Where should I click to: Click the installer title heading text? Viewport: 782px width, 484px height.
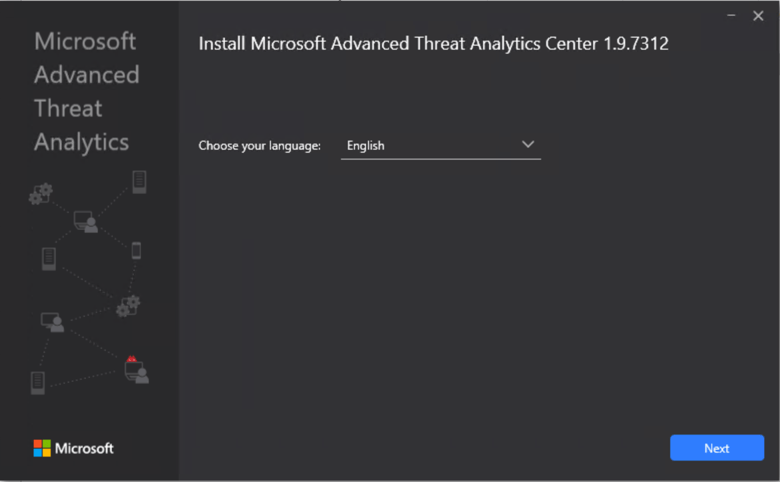(433, 44)
